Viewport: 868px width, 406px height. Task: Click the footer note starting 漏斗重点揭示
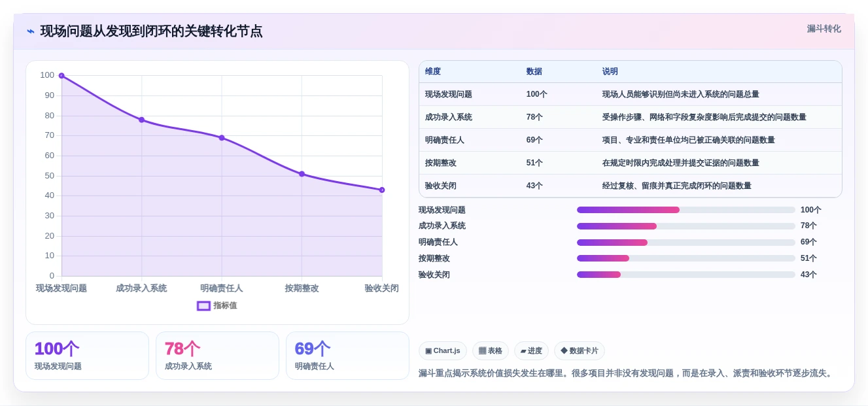point(627,373)
